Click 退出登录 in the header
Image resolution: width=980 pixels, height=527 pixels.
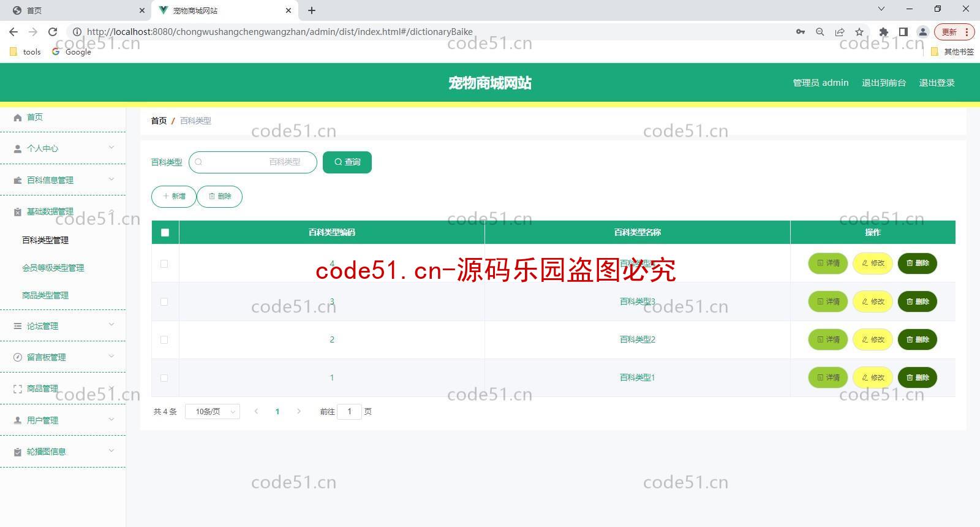coord(937,83)
